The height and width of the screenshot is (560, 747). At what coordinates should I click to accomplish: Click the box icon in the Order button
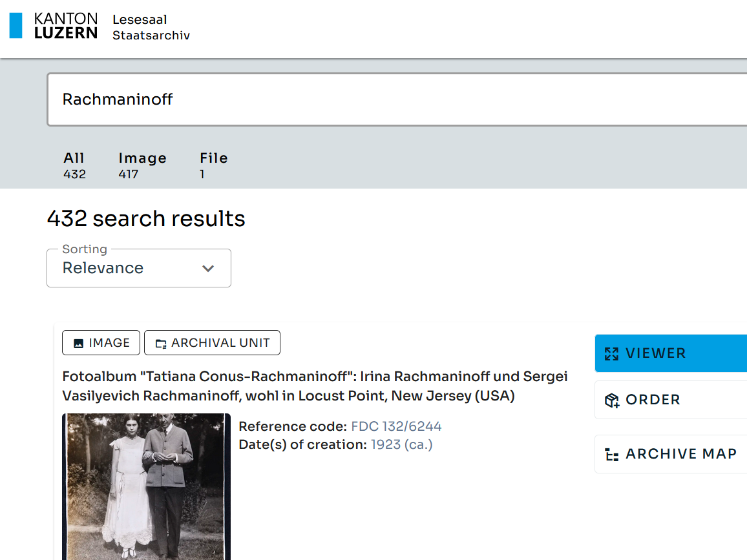click(611, 400)
